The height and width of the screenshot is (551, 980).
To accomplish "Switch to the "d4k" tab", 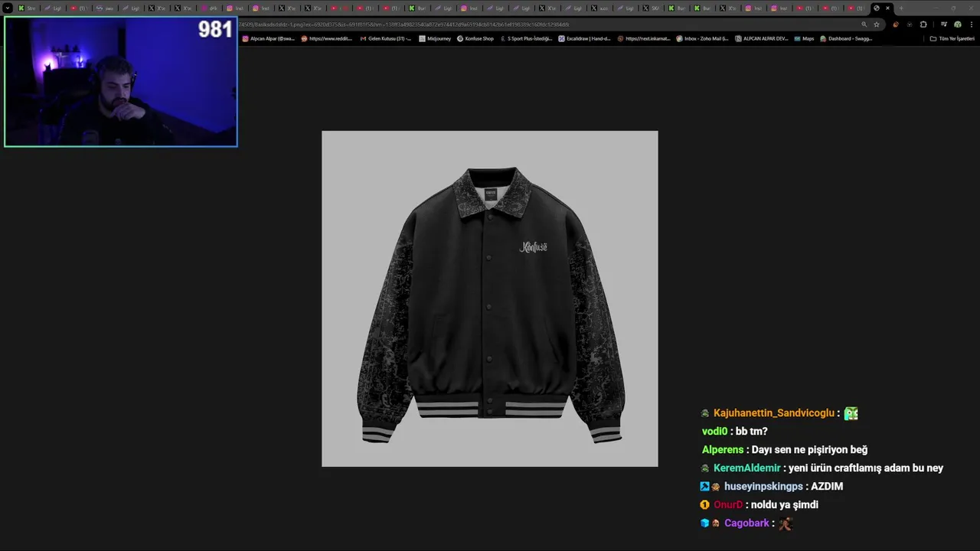I will tap(210, 8).
